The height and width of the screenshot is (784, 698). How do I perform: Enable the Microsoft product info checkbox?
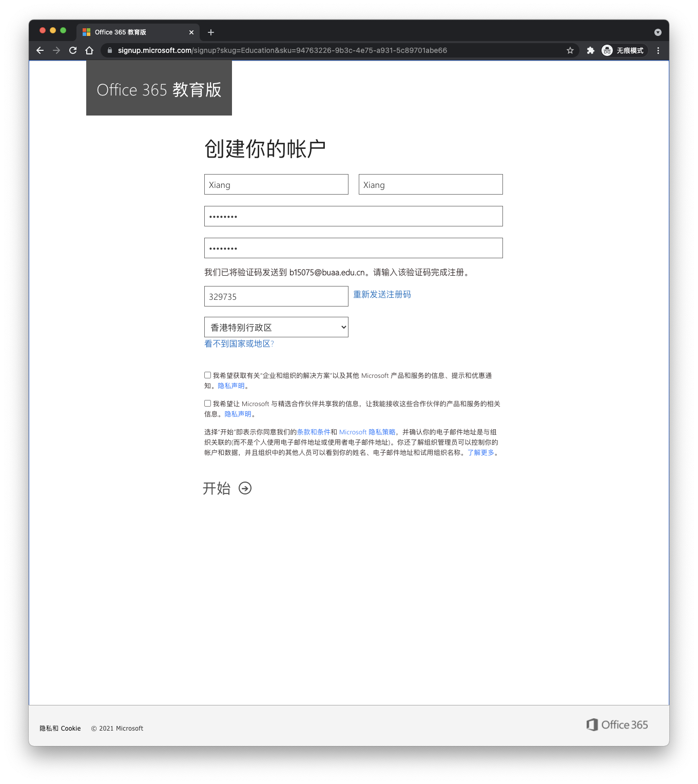[207, 375]
